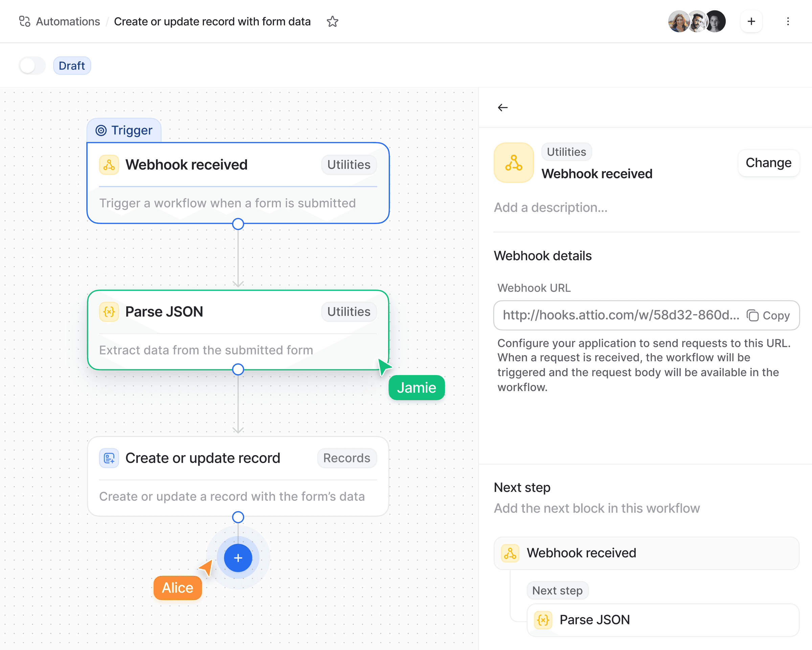Viewport: 812px width, 650px height.
Task: Open the Automations page via breadcrumb
Action: (x=68, y=21)
